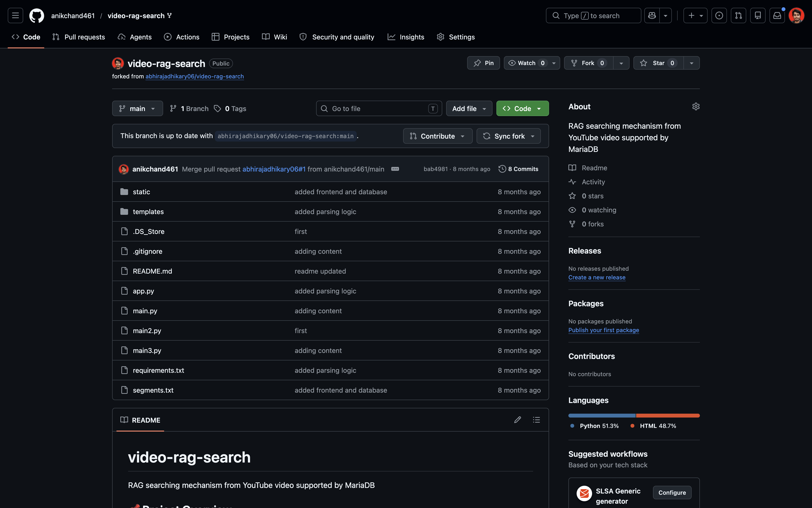Open the notifications inbox icon

click(x=777, y=15)
